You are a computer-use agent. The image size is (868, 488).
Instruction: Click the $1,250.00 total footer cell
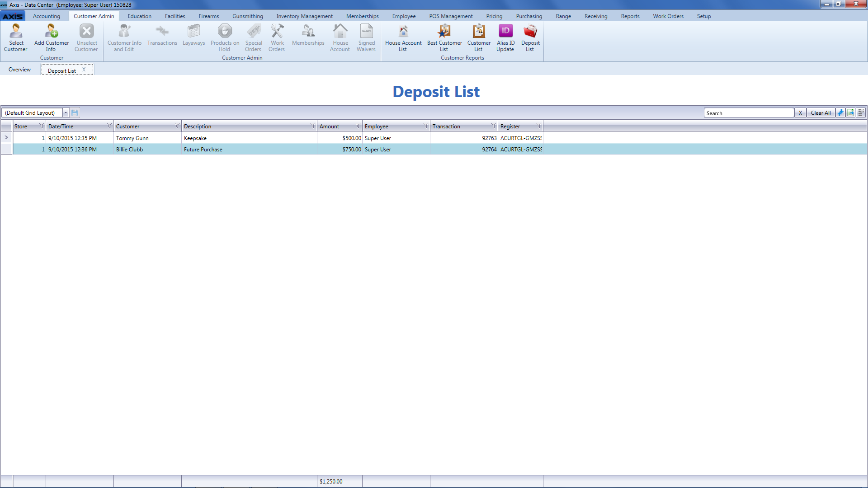coord(340,481)
